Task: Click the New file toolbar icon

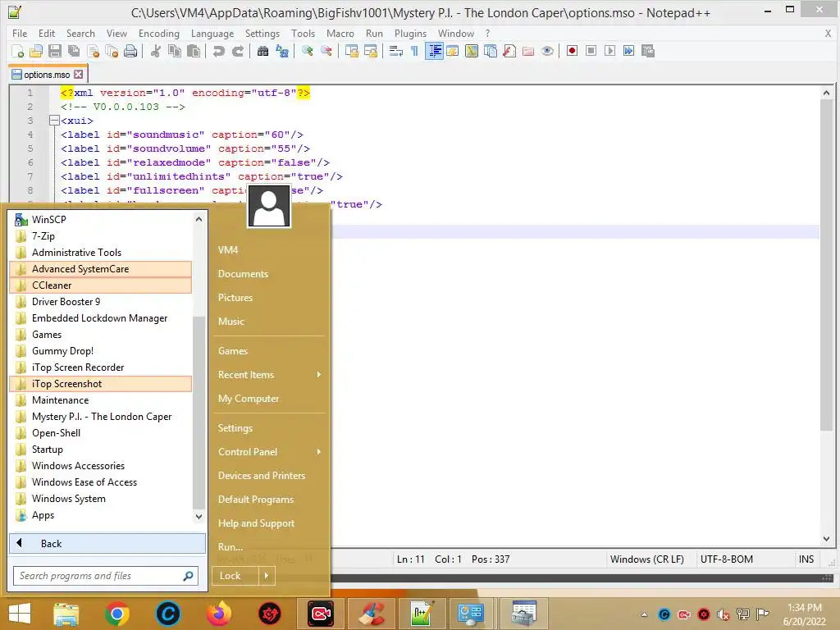Action: tap(17, 51)
